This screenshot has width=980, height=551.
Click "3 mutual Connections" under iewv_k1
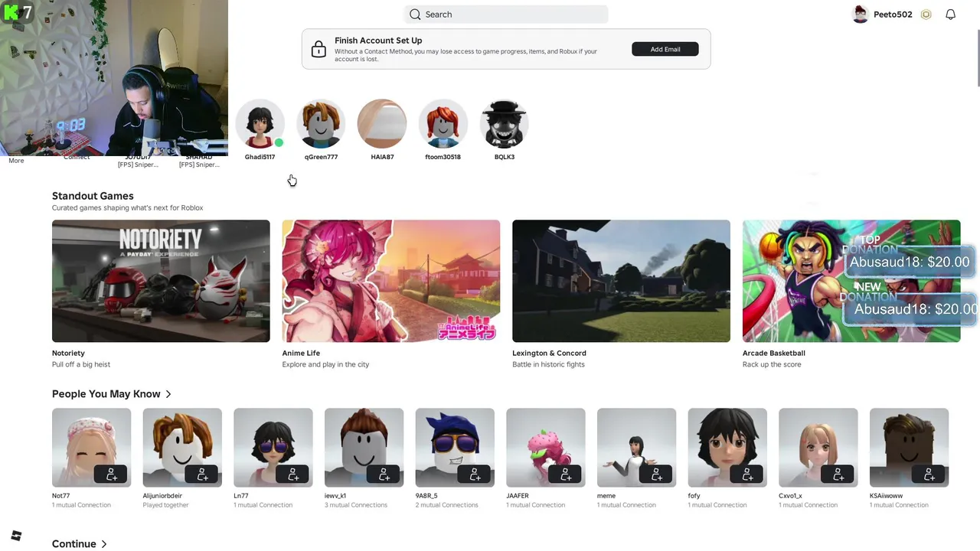[356, 505]
